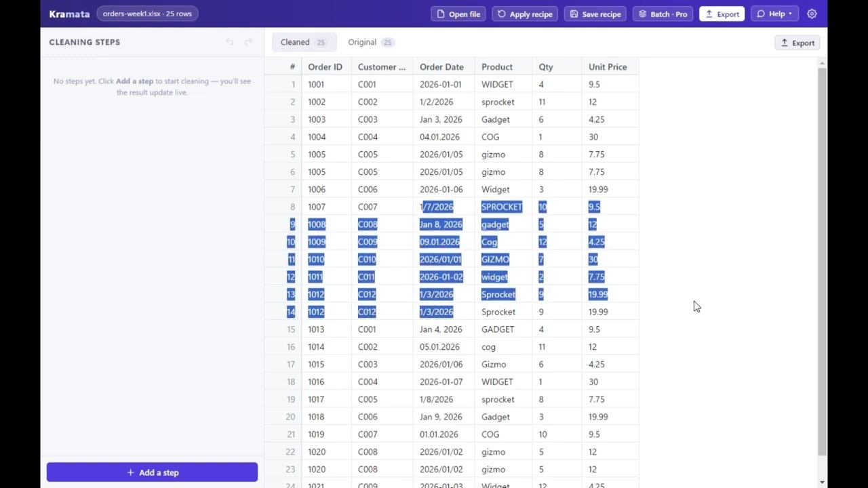Screen dimensions: 868x488
Task: Click Order ID 1016 cell
Action: point(326,382)
